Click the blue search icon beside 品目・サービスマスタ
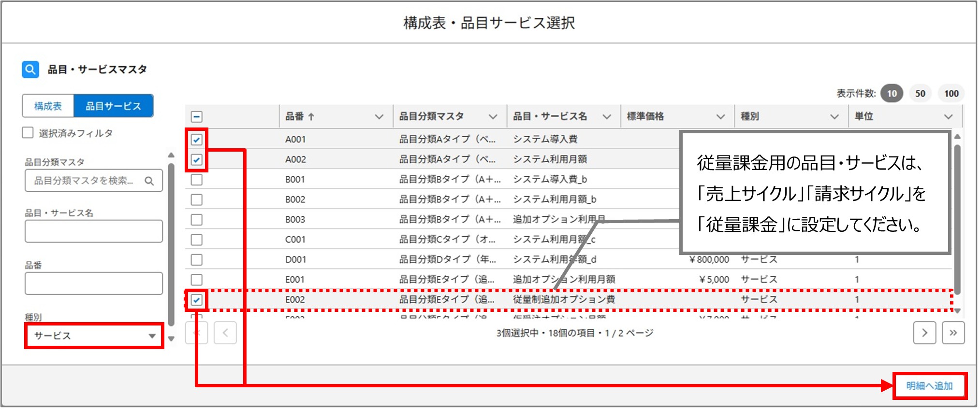The image size is (980, 410). click(30, 70)
